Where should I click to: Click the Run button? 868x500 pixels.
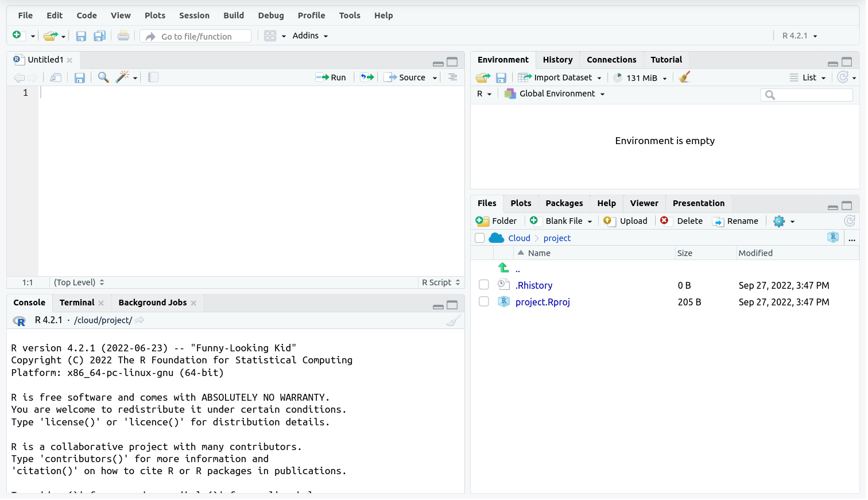[x=331, y=77]
